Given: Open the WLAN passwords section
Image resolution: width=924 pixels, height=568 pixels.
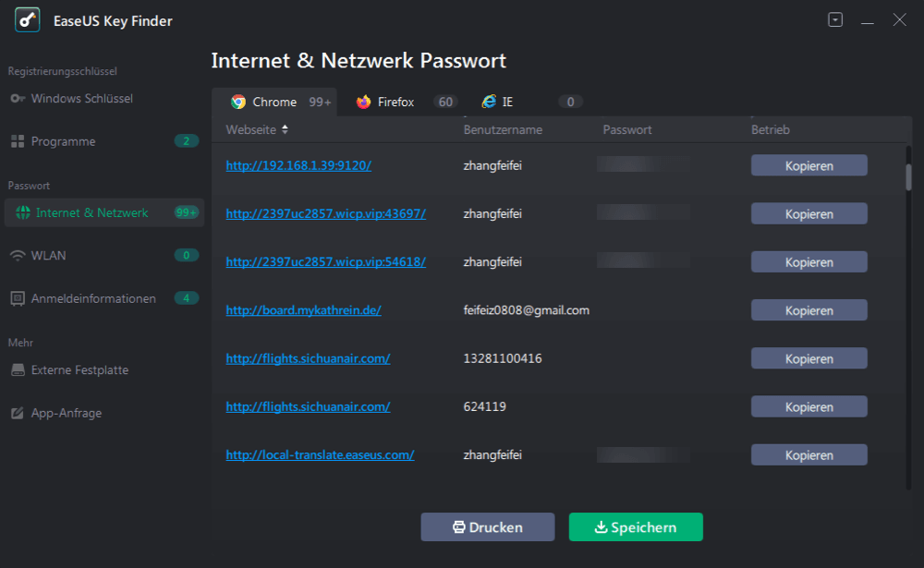Looking at the screenshot, I should (48, 255).
